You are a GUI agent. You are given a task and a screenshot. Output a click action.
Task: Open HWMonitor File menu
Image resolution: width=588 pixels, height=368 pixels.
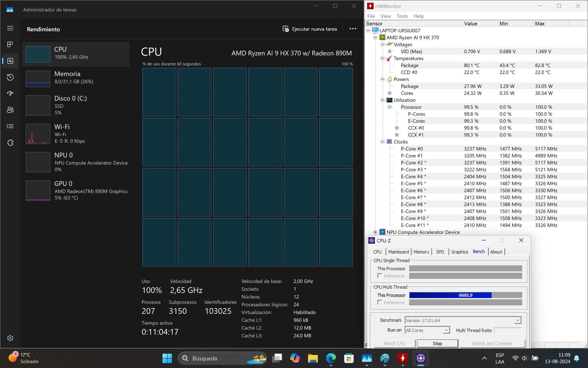(x=371, y=16)
